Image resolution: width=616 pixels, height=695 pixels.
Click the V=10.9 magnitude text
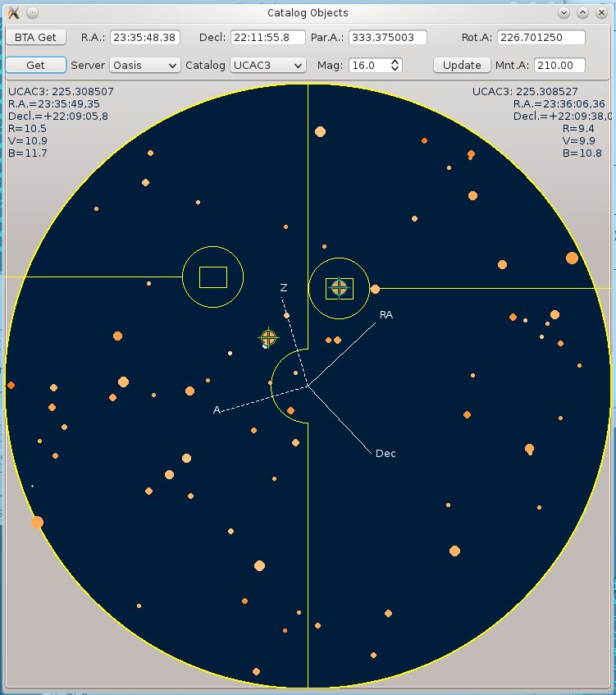point(27,141)
